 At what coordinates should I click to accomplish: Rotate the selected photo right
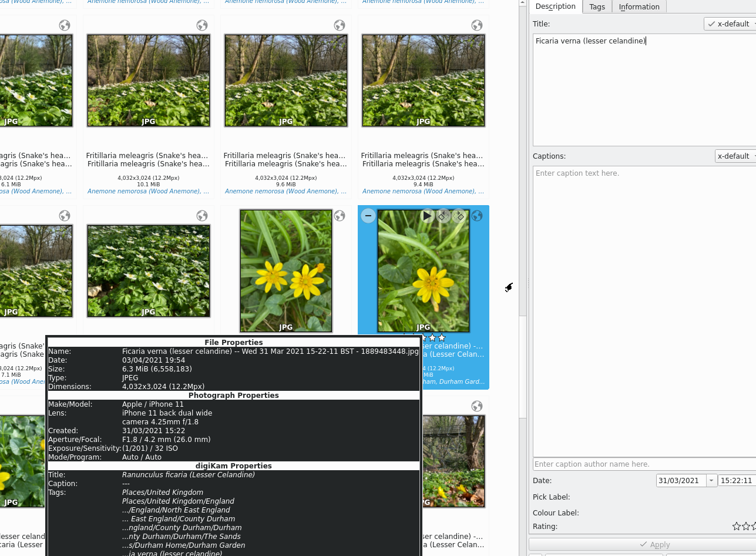point(459,216)
